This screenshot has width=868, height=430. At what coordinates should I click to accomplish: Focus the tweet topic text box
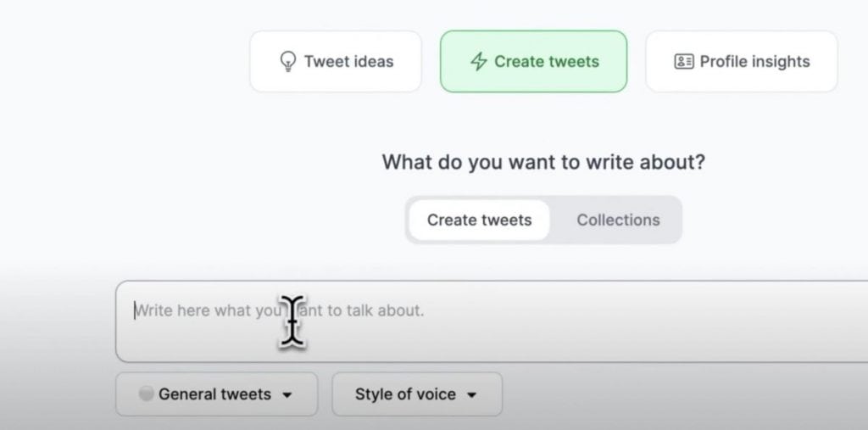(492, 321)
